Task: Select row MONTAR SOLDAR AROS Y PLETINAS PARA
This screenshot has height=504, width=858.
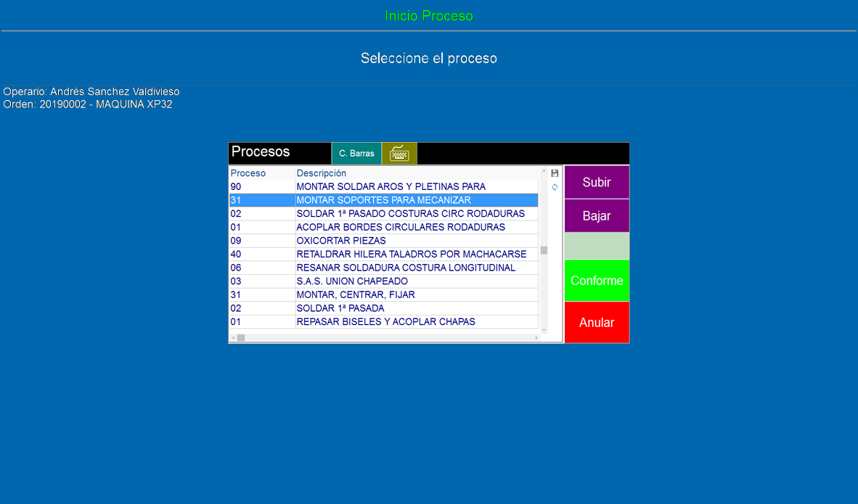Action: 391,187
